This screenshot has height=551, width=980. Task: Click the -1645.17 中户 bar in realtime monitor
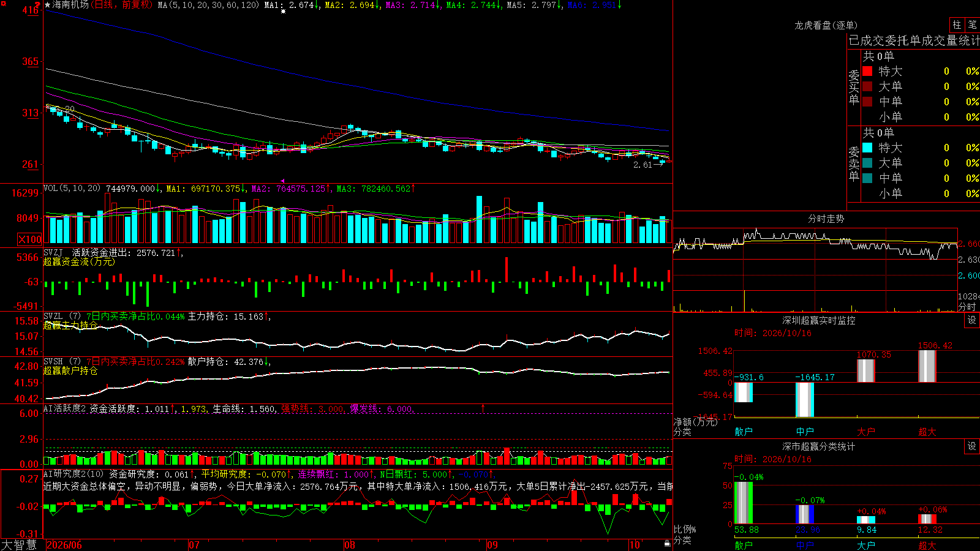[805, 400]
